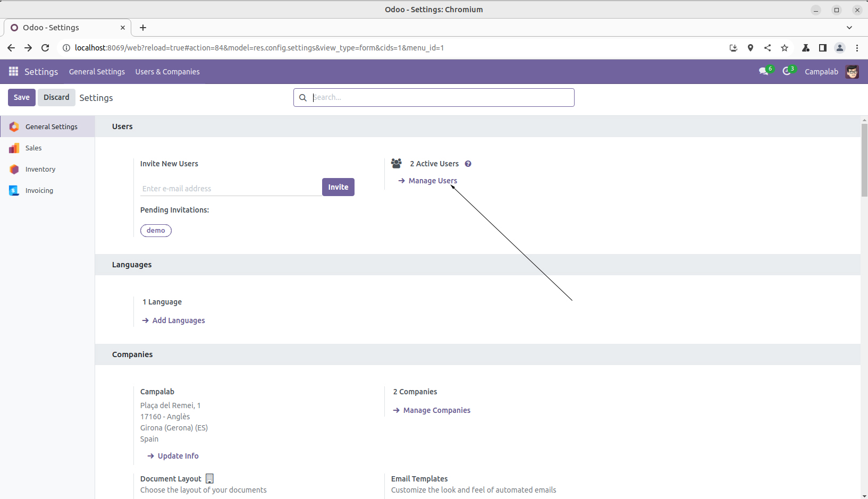This screenshot has width=868, height=499.
Task: Click the Add Languages link
Action: [x=178, y=320]
